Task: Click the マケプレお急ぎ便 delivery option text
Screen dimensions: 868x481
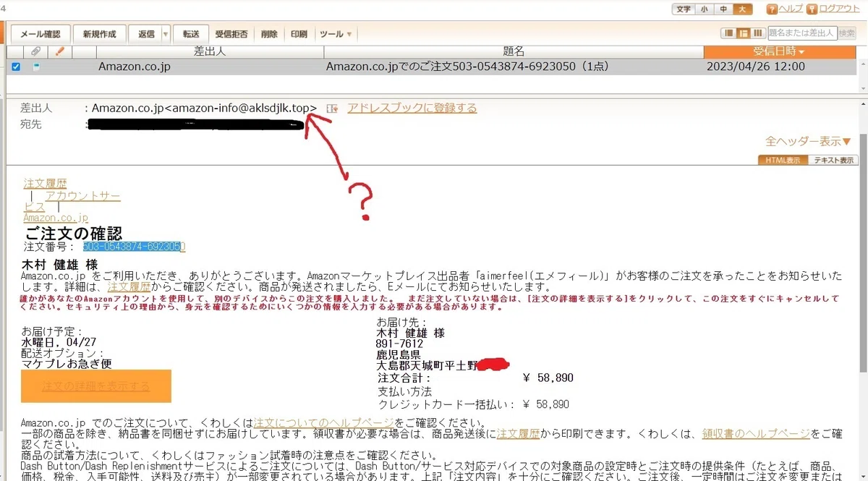Action: tap(67, 364)
